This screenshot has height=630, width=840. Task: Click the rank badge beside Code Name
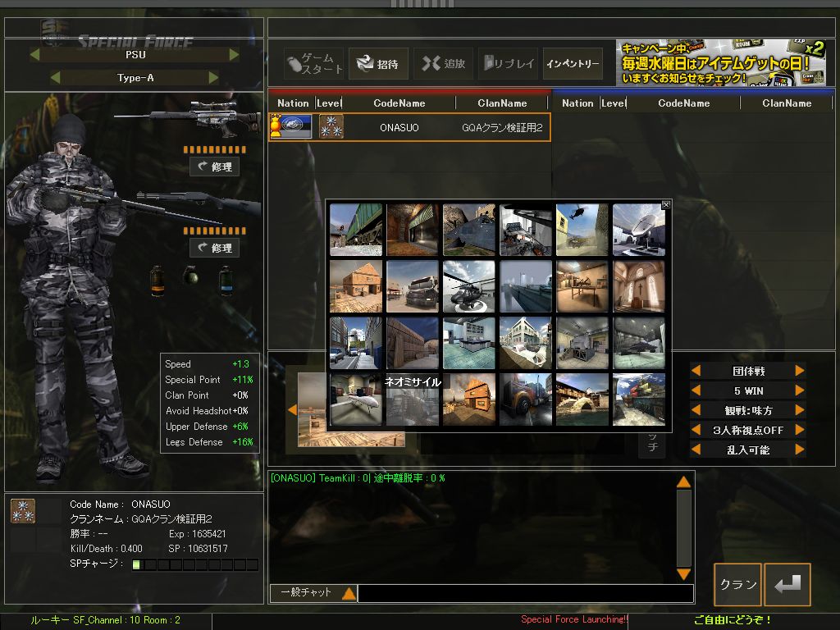22,510
